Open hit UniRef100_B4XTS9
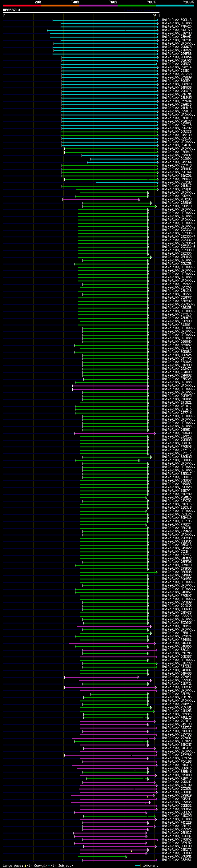This screenshot has width=197, height=868. pyautogui.click(x=176, y=30)
